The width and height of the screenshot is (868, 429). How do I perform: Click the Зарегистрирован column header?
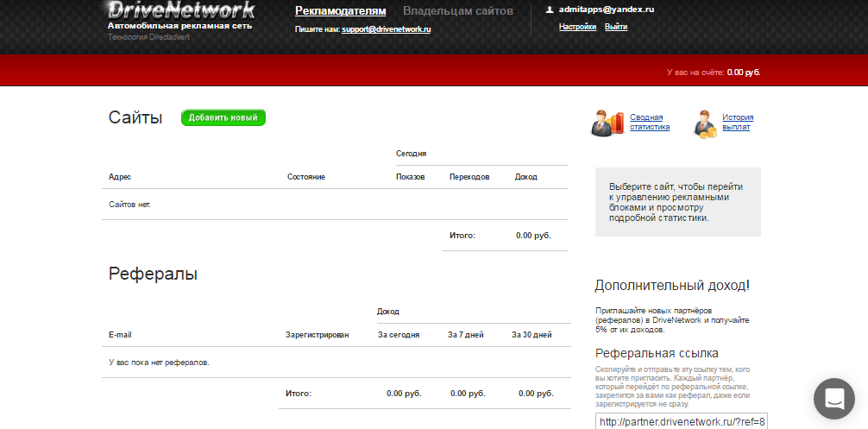318,335
